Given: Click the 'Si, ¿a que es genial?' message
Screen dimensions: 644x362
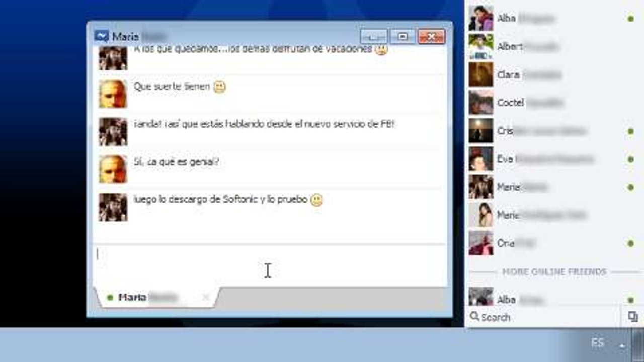Looking at the screenshot, I should pos(176,162).
